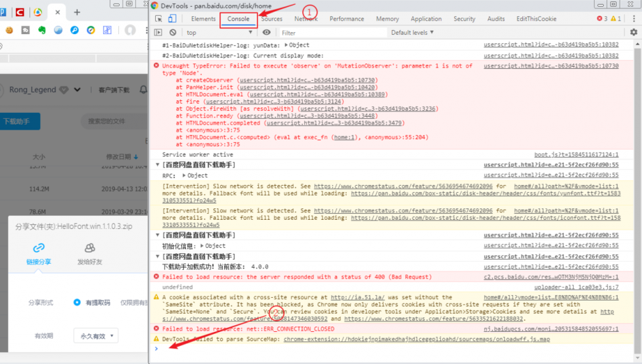Switch to the Console tab
Image resolution: width=642 pixels, height=364 pixels.
pyautogui.click(x=238, y=19)
